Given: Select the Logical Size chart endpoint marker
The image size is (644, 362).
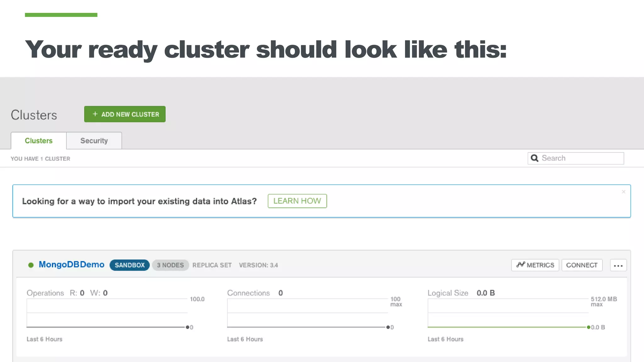Looking at the screenshot, I should (x=588, y=327).
